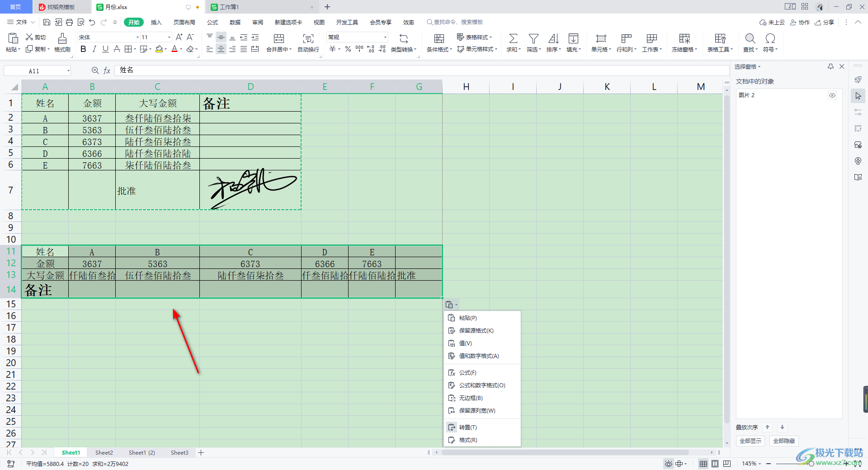Click the Save icon in quick toolbar
The width and height of the screenshot is (868, 470).
pyautogui.click(x=47, y=22)
